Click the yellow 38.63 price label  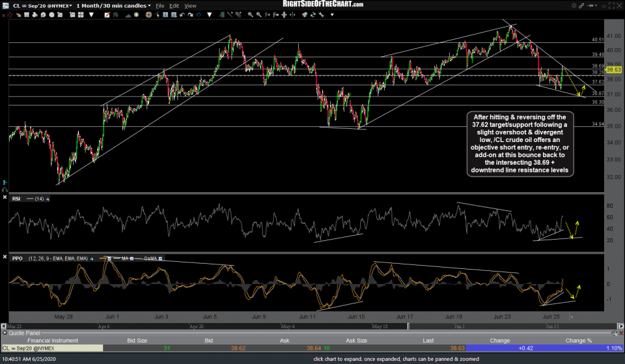tap(614, 69)
